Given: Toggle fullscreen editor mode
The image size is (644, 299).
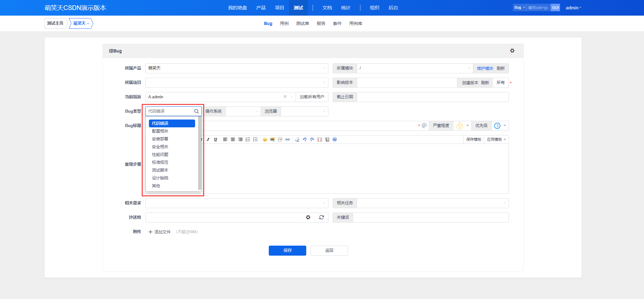Looking at the screenshot, I should 320,140.
